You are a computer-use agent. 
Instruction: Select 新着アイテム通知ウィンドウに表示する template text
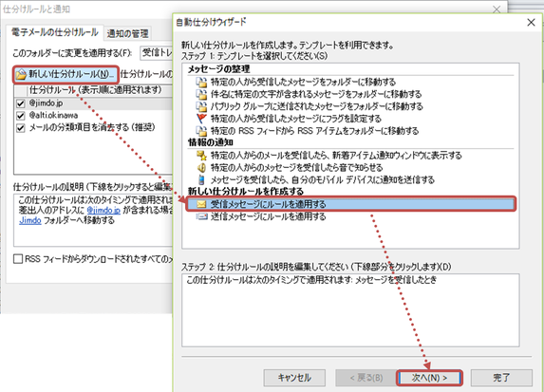336,156
